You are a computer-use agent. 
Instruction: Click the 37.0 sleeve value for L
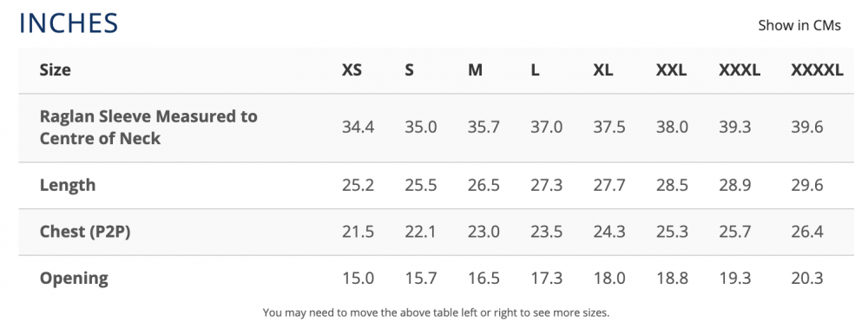[546, 128]
